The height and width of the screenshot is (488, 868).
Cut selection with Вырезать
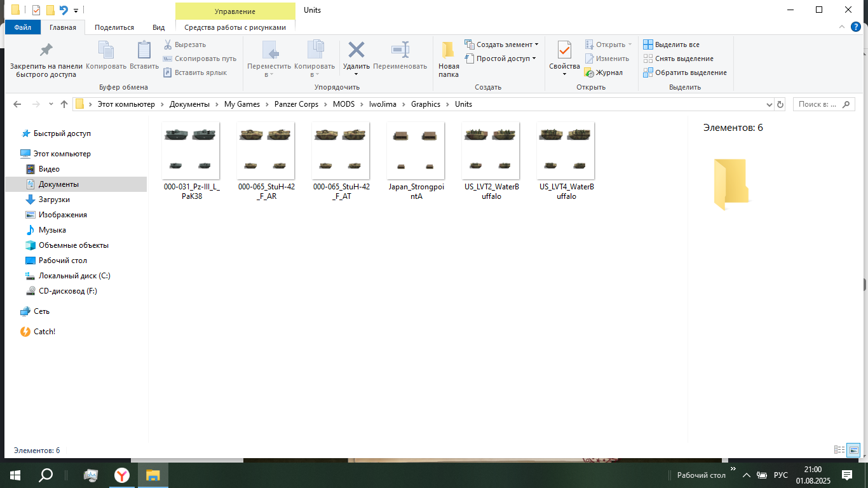pyautogui.click(x=184, y=44)
